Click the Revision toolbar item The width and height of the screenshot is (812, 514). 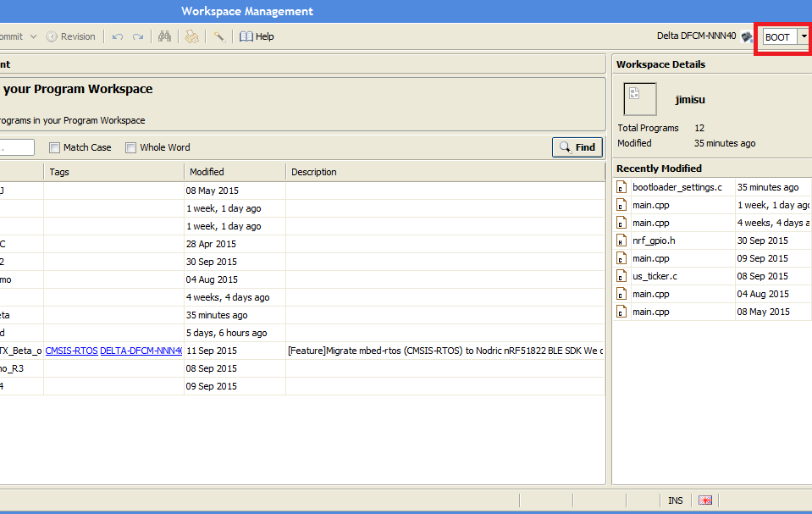tap(71, 36)
